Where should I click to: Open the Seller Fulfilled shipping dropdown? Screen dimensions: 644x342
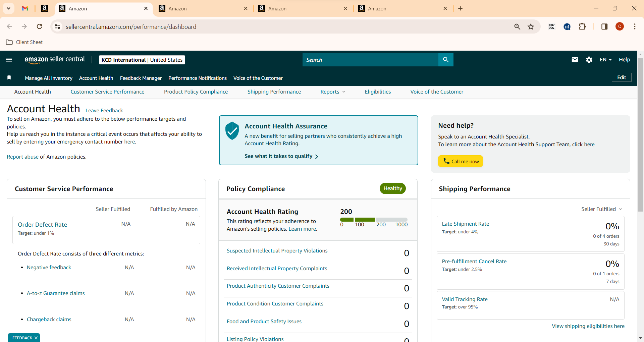click(x=602, y=209)
